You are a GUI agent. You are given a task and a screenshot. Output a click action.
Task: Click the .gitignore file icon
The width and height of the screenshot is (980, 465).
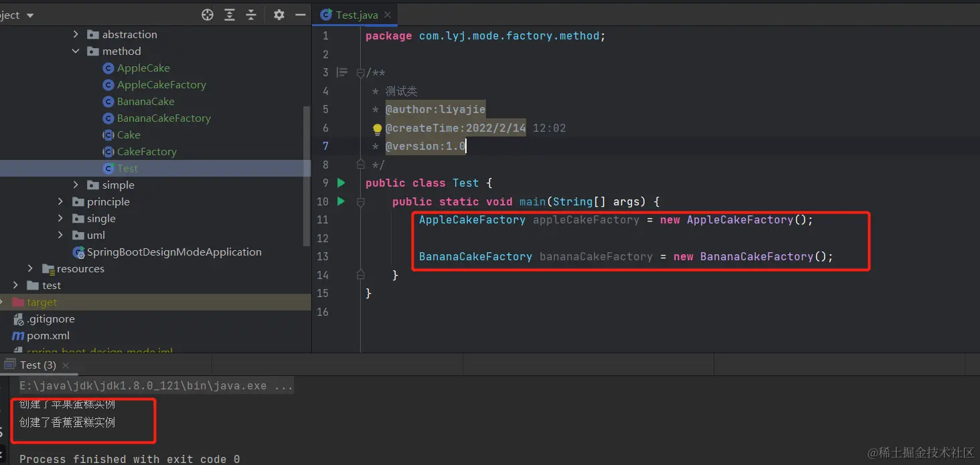coord(18,318)
